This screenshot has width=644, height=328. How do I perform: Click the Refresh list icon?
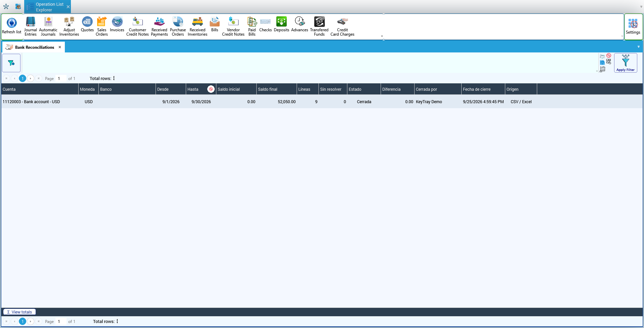[x=12, y=26]
